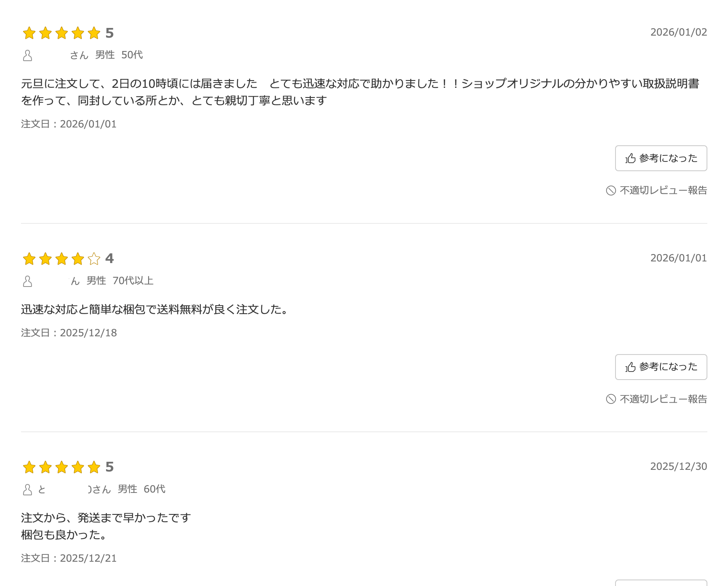728x586 pixels.
Task: Click the 2026/01/02 review date
Action: point(678,32)
